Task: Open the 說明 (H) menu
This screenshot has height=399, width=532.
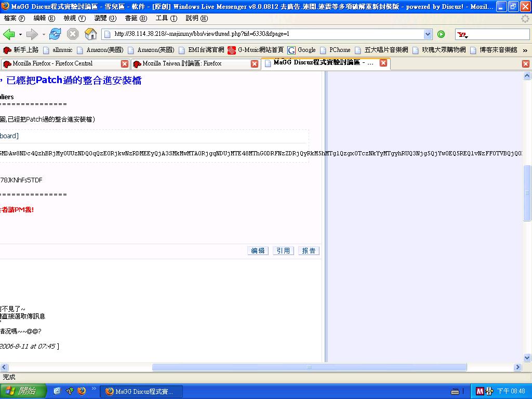Action: (x=197, y=18)
